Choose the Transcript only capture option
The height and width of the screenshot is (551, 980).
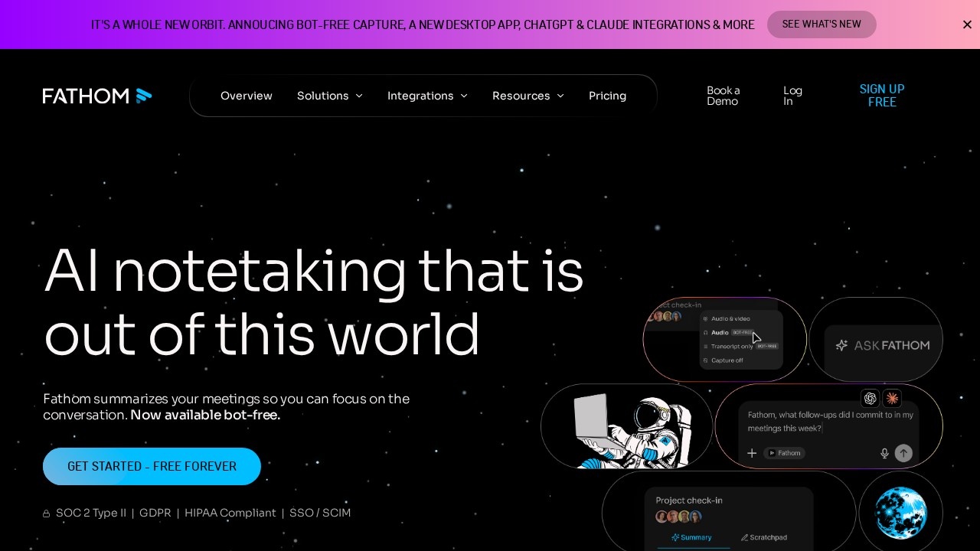coord(740,346)
